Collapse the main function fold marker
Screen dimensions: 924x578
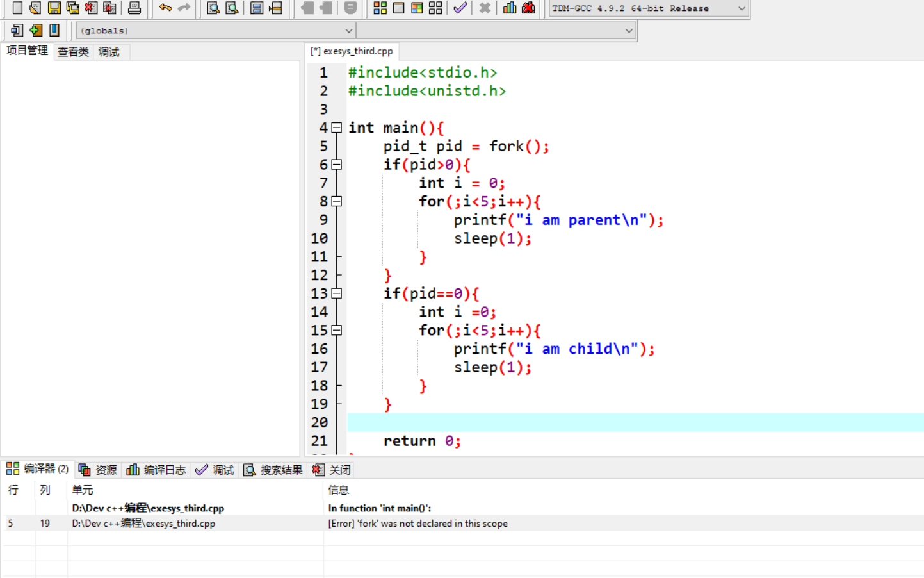pos(337,128)
